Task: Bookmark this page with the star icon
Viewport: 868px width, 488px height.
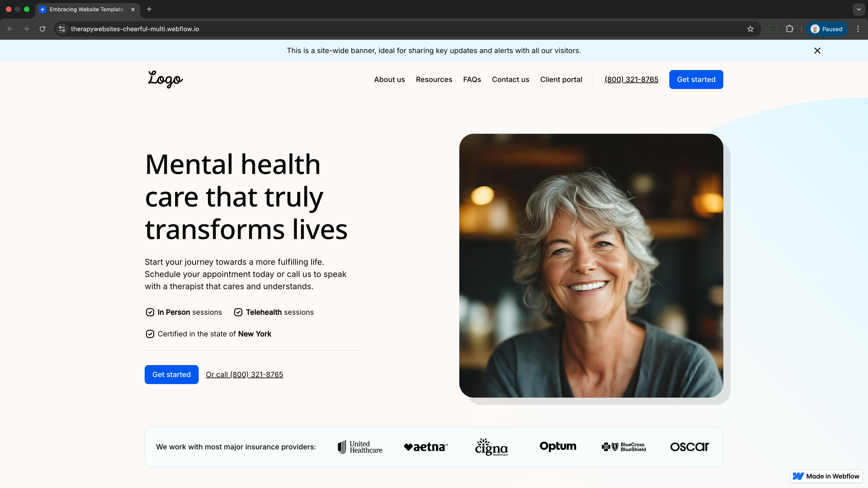Action: pyautogui.click(x=750, y=29)
